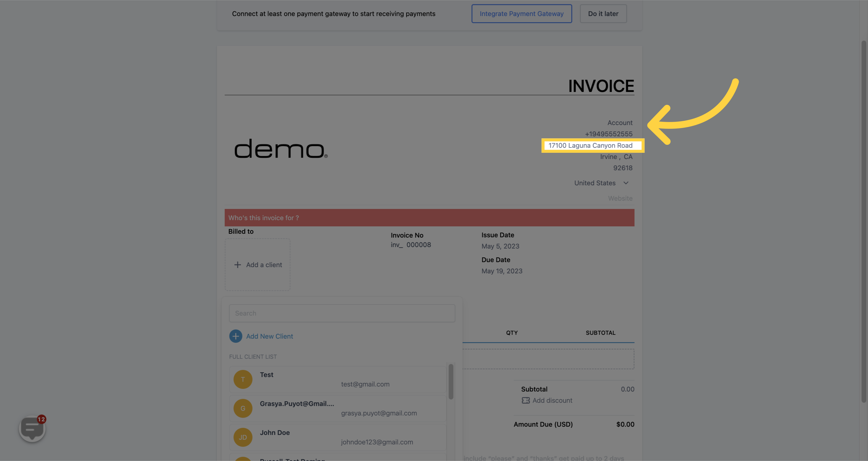Click the Add New Client link
868x461 pixels.
point(269,336)
